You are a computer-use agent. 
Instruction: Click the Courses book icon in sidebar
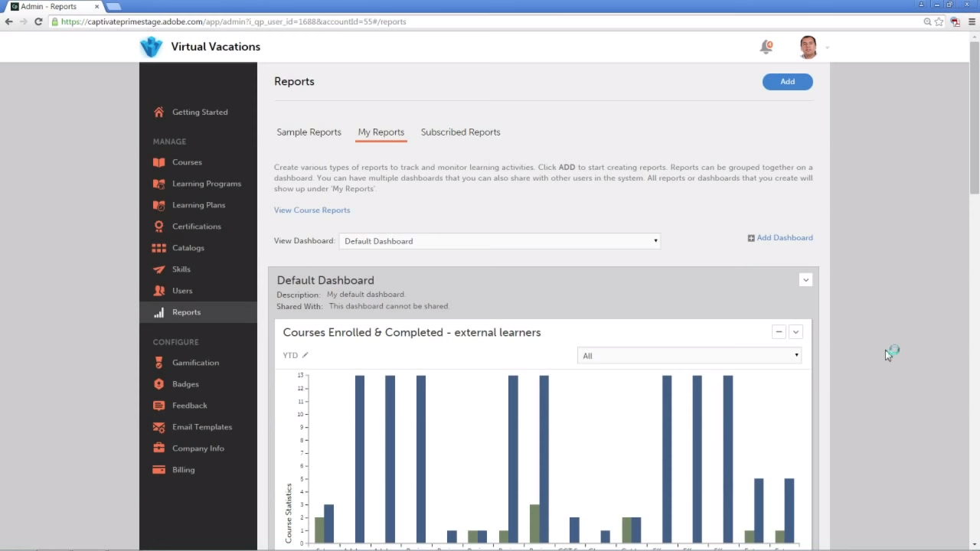coord(158,162)
